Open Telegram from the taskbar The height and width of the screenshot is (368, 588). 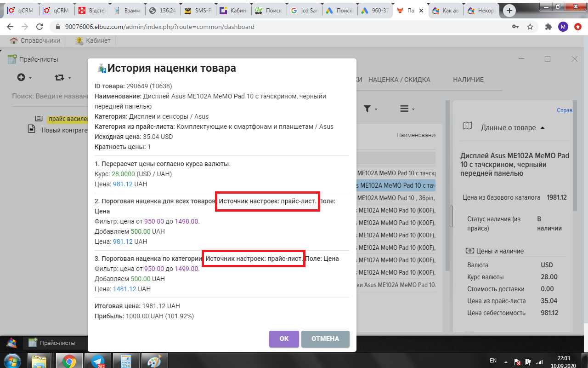98,361
